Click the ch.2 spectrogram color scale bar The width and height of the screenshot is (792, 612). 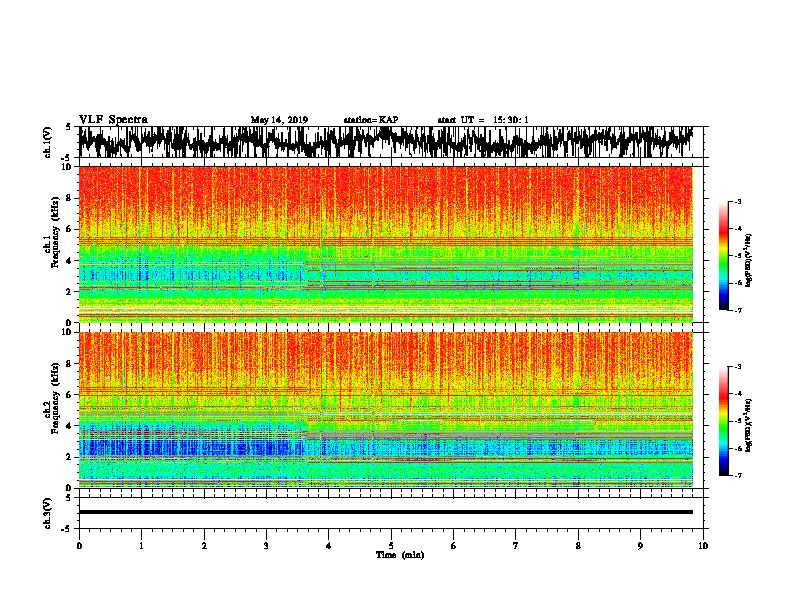[723, 421]
